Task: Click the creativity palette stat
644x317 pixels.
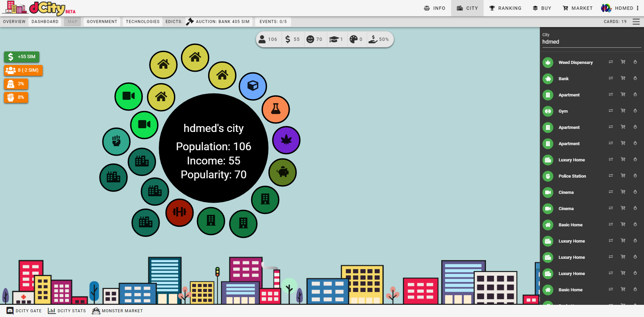Action: (x=356, y=39)
